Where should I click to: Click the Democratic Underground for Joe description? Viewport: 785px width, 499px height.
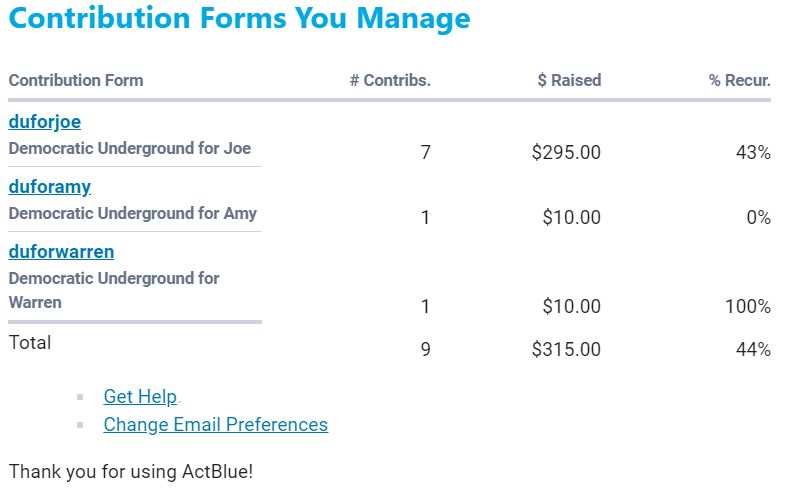130,149
